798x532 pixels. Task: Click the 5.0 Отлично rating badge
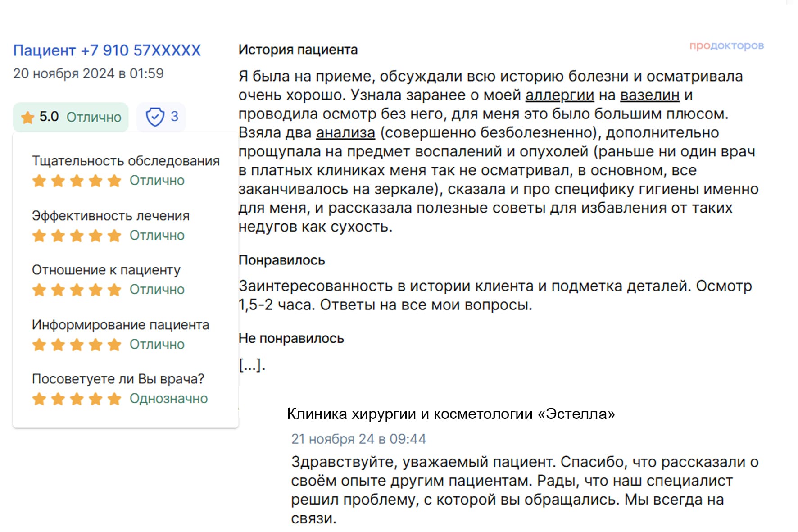[x=71, y=117]
